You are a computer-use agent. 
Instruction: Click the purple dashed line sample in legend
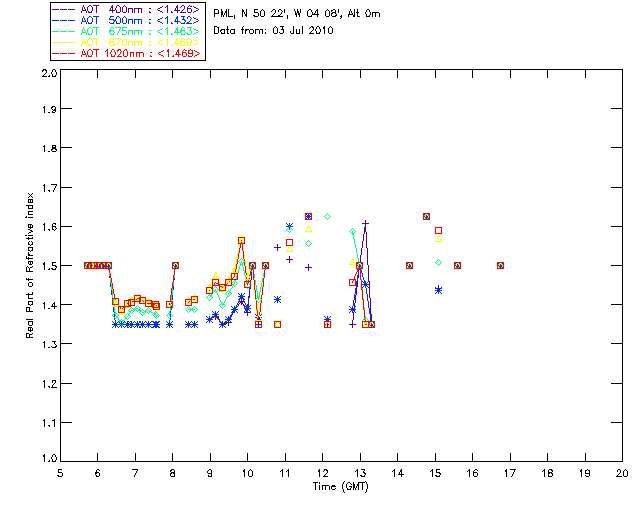click(x=64, y=9)
